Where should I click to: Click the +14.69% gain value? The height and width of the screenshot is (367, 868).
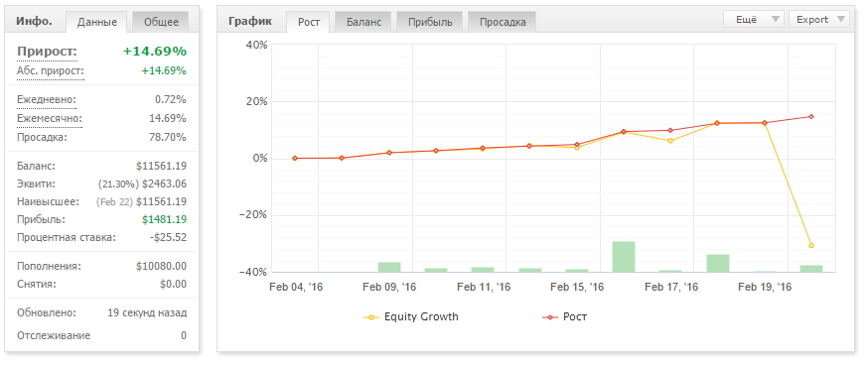(x=155, y=52)
